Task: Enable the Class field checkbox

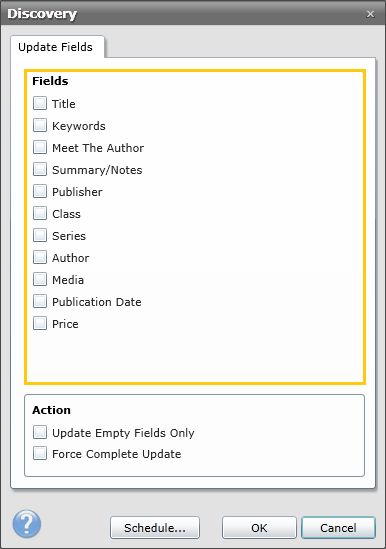Action: [40, 214]
